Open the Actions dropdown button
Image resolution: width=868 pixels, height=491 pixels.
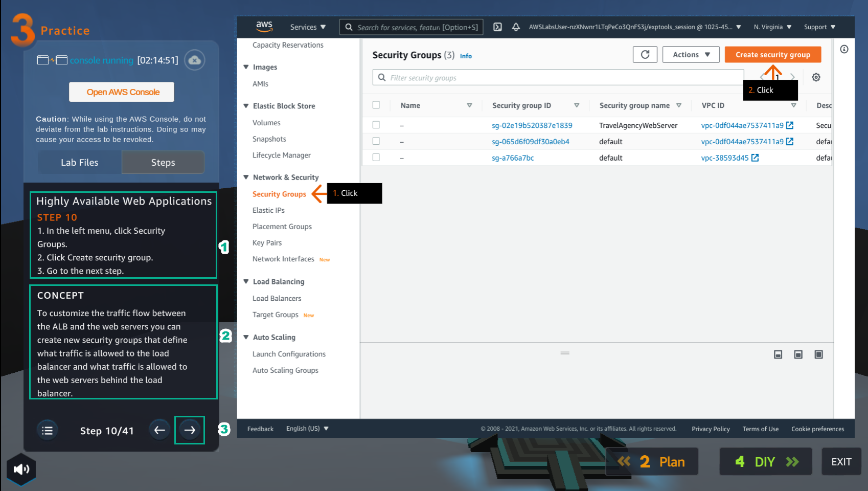[x=691, y=55]
